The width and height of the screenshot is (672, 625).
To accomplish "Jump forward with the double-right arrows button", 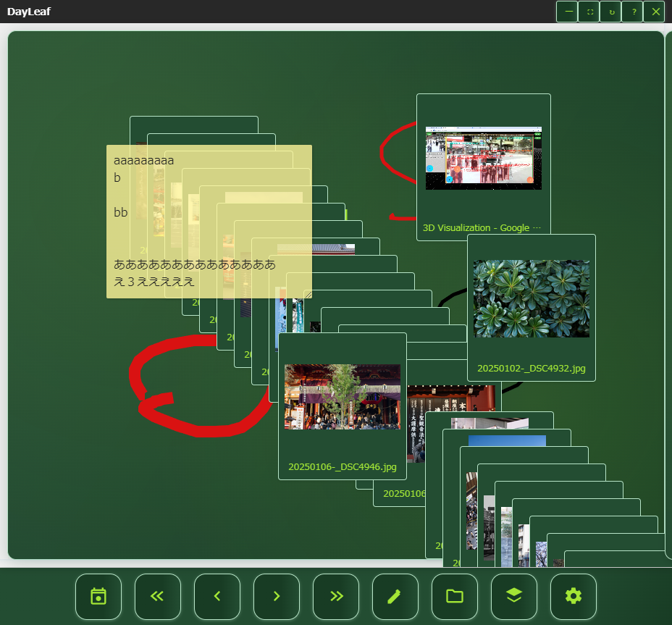I will pyautogui.click(x=335, y=596).
